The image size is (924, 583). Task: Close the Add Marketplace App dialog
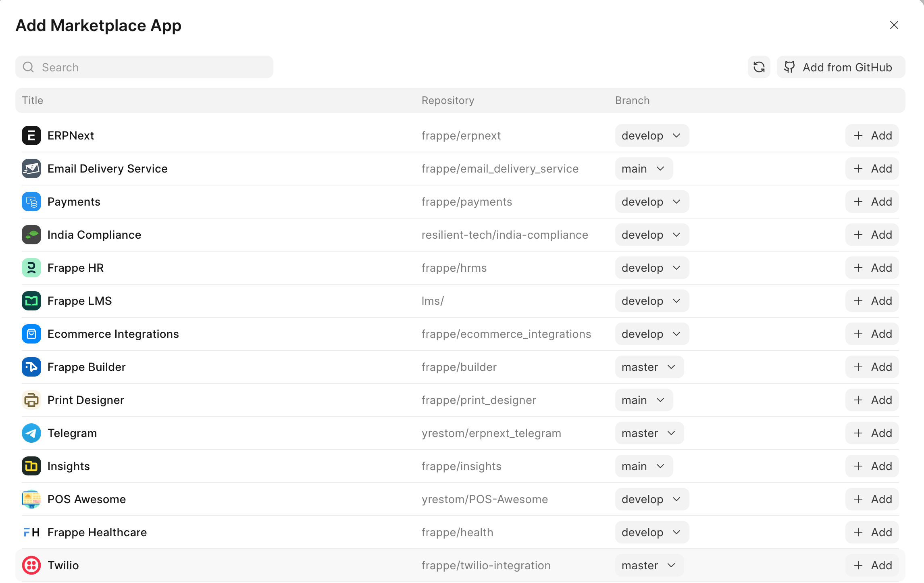(894, 25)
